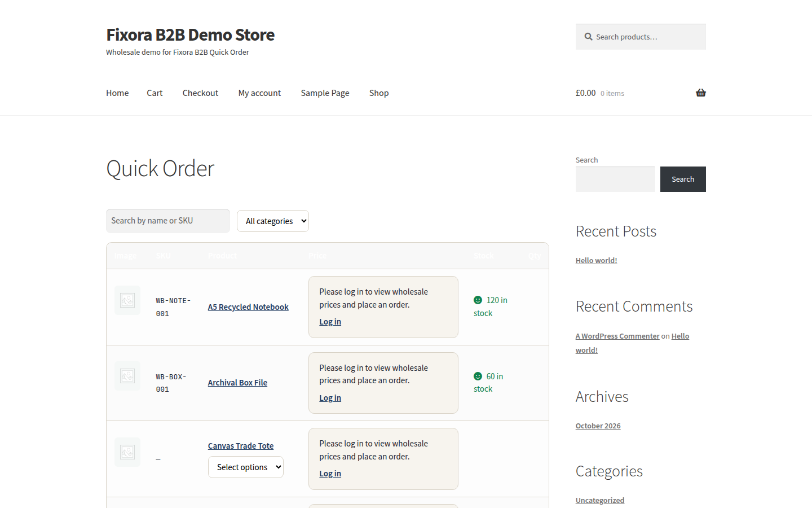Open the A5 Recycled Notebook product link

coord(248,307)
